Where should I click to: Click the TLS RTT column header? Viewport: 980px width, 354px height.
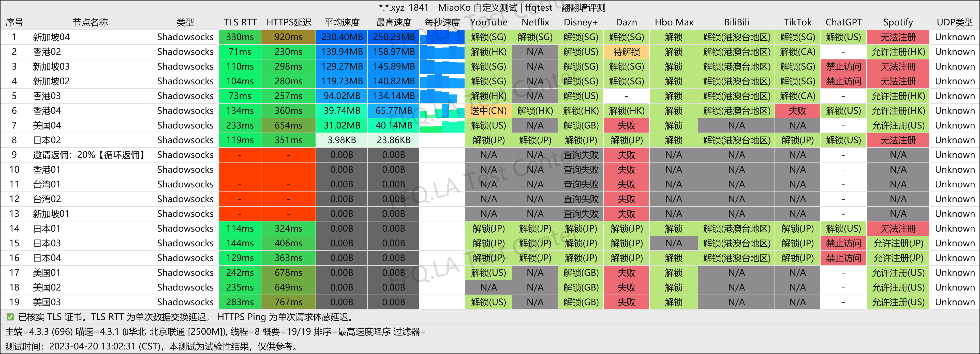click(x=240, y=22)
